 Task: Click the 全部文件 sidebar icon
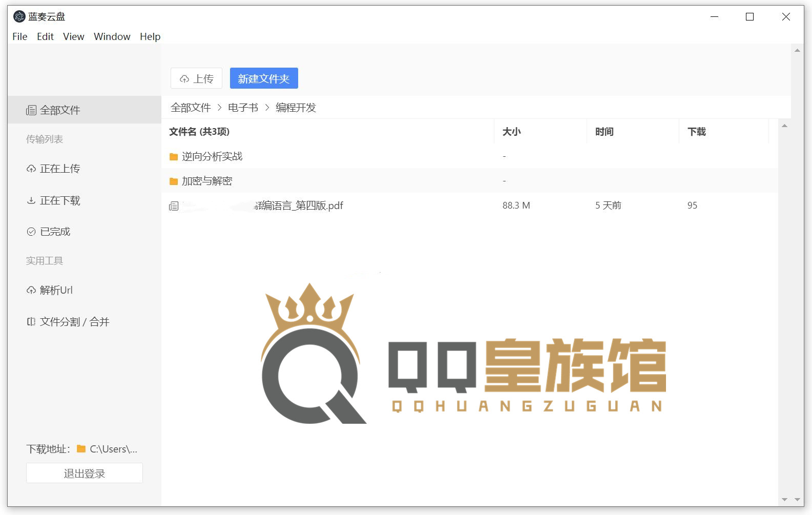tap(31, 110)
